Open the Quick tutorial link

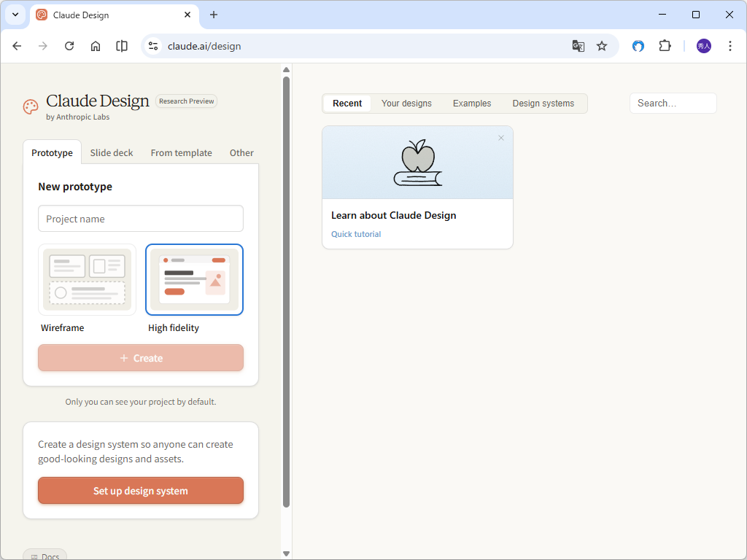click(356, 234)
